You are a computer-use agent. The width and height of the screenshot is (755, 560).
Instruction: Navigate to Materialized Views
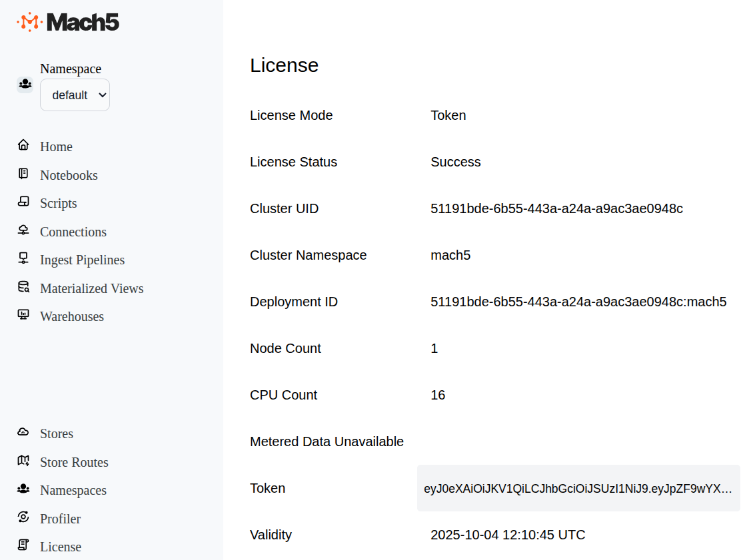91,288
